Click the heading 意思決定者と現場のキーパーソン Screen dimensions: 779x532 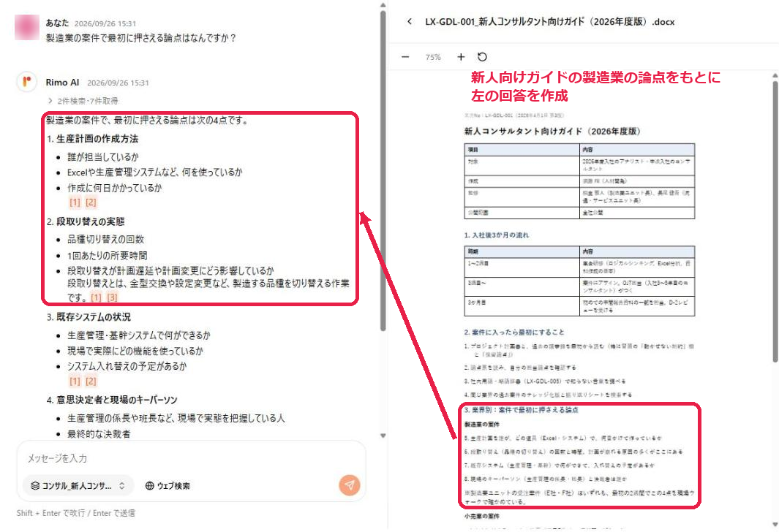(x=117, y=400)
